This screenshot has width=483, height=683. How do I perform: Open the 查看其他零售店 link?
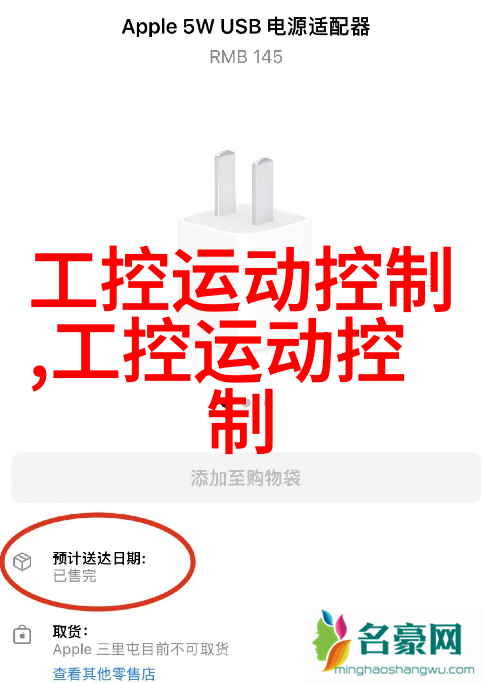[x=104, y=674]
